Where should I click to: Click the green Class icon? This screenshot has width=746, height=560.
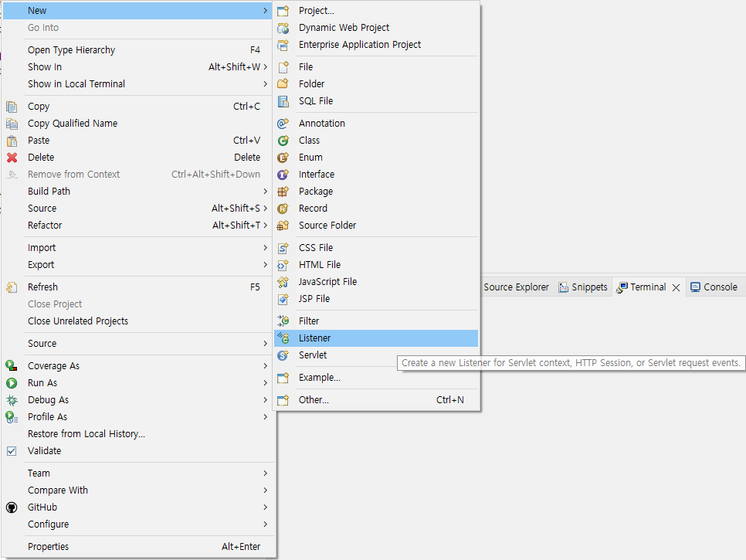[283, 141]
